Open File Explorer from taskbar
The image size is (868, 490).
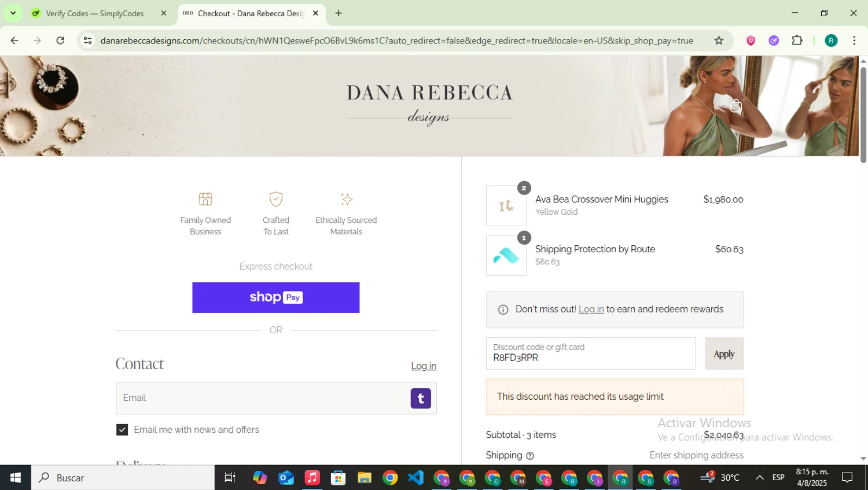(364, 477)
